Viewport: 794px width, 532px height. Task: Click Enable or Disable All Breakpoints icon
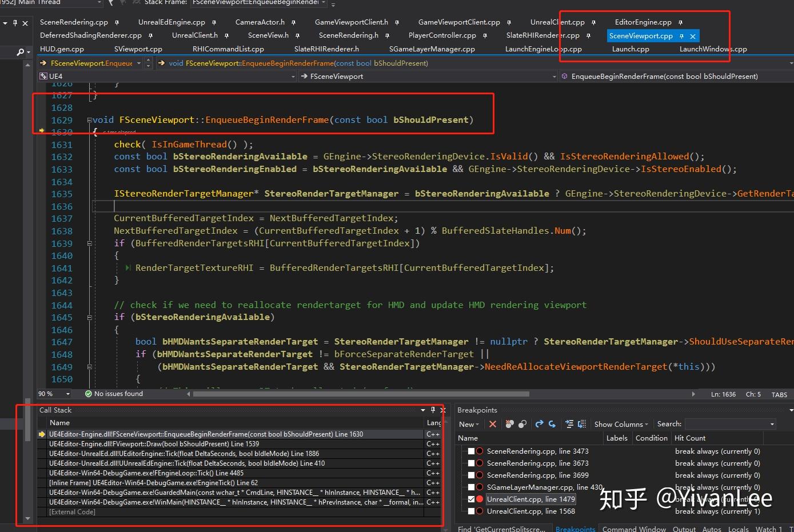pos(522,424)
